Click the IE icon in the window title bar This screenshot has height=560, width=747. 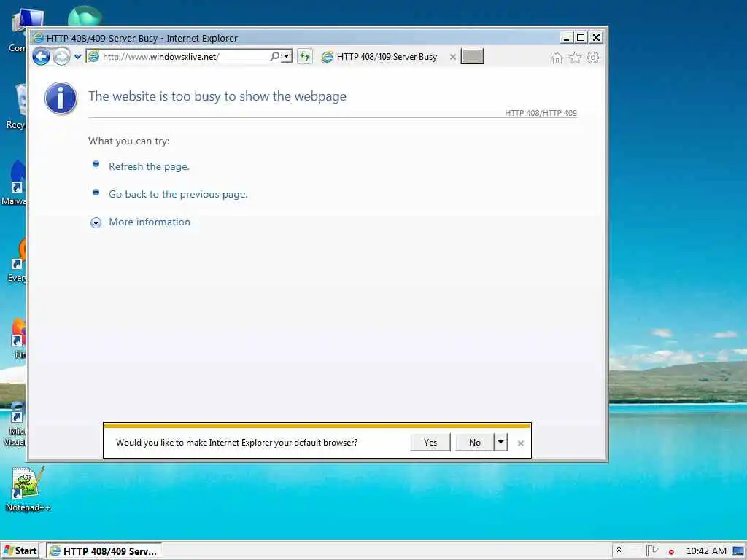[38, 38]
